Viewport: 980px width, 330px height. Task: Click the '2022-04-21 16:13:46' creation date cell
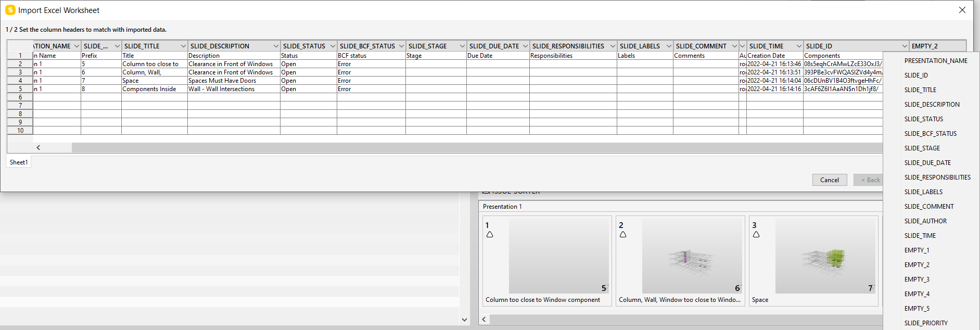point(774,64)
